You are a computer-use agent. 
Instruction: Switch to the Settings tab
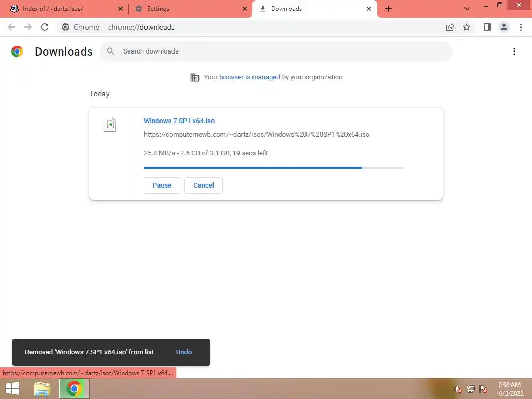191,9
